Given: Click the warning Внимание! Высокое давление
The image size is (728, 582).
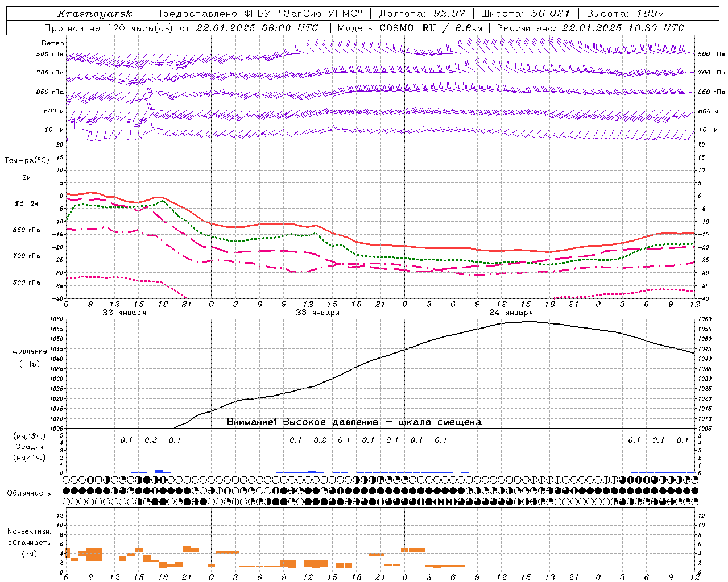Looking at the screenshot, I should coord(354,422).
